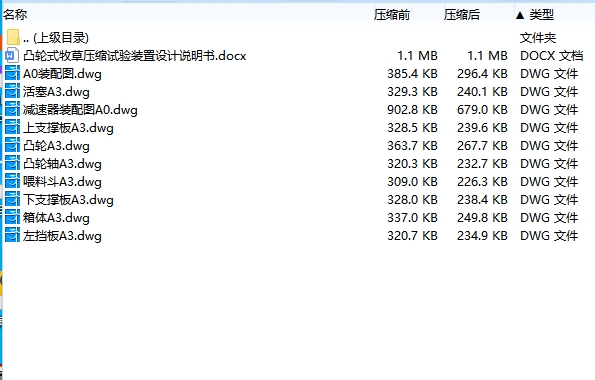The height and width of the screenshot is (380, 595).
Task: Click the DWG icon beside 箱体A3.dwg
Action: (x=12, y=218)
